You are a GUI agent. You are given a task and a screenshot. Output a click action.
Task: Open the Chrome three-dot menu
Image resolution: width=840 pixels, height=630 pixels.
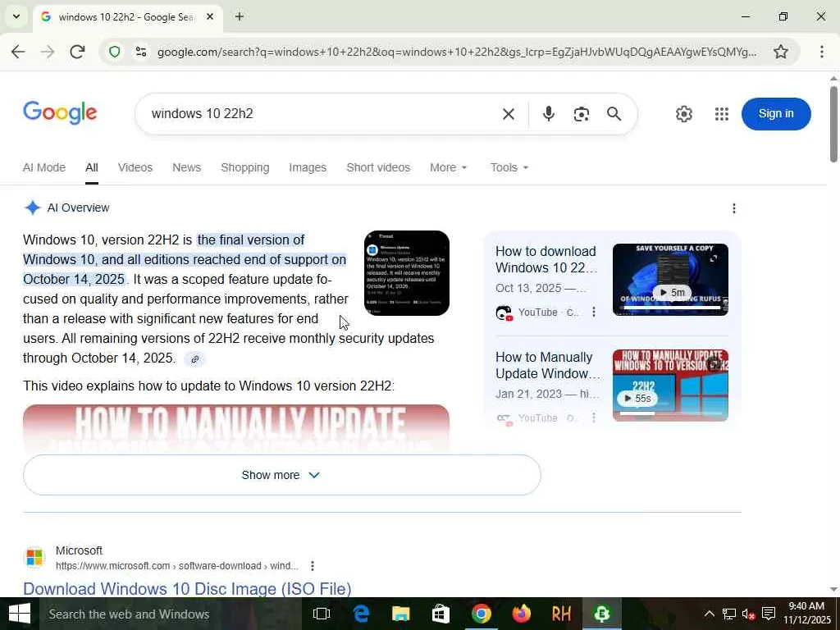pos(821,52)
